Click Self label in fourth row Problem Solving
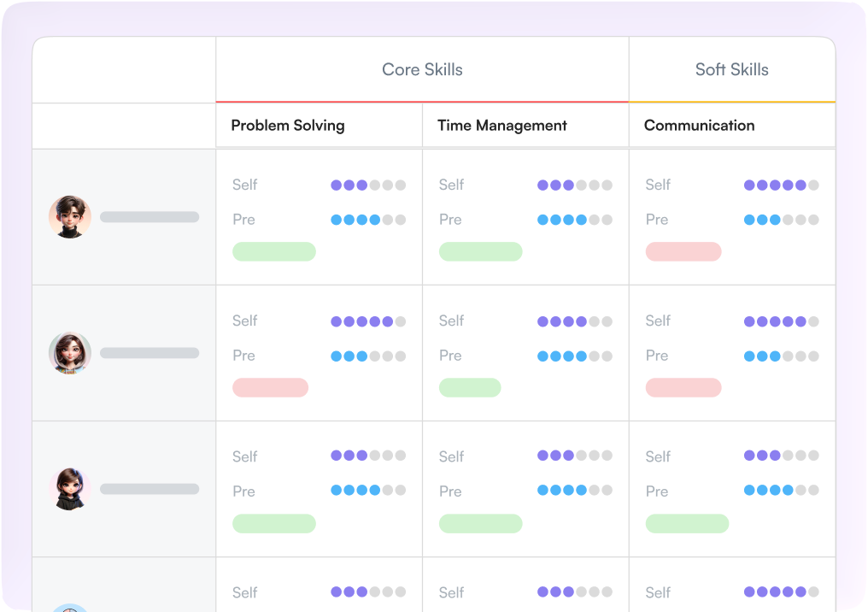 point(244,593)
